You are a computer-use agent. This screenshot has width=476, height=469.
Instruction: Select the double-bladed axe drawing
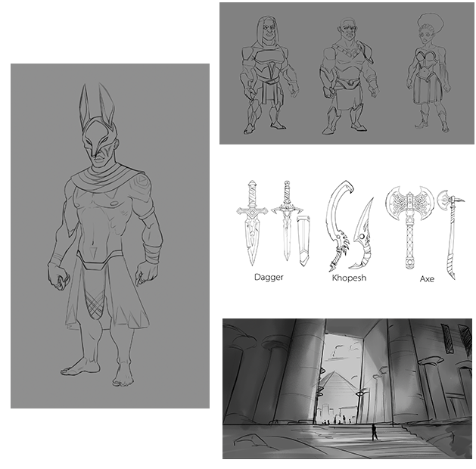410,228
